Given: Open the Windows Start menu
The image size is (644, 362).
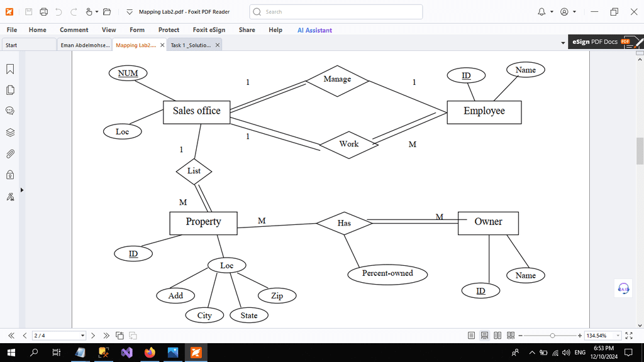Looking at the screenshot, I should [x=11, y=353].
